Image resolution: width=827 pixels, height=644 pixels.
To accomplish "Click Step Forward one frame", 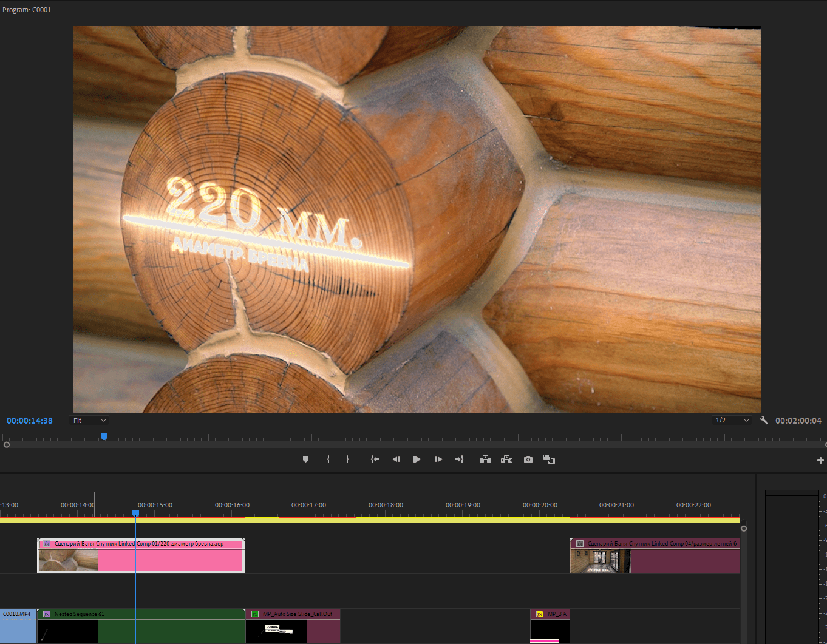I will tap(438, 459).
